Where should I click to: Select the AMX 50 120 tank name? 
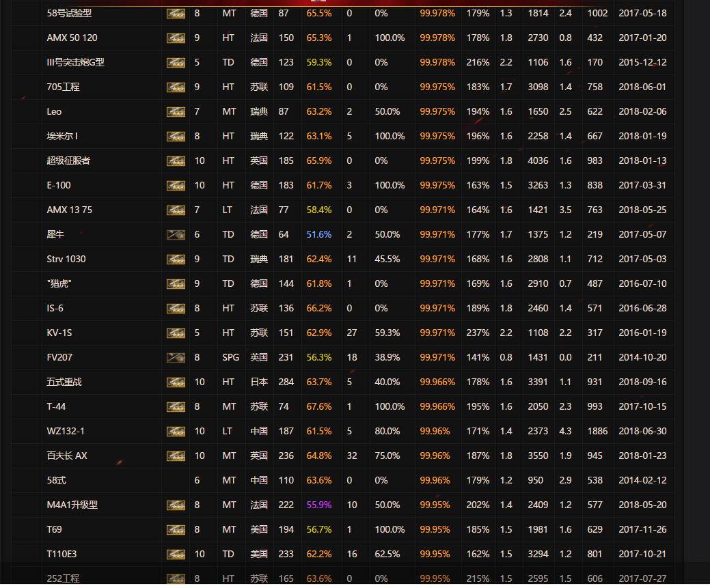[x=72, y=38]
